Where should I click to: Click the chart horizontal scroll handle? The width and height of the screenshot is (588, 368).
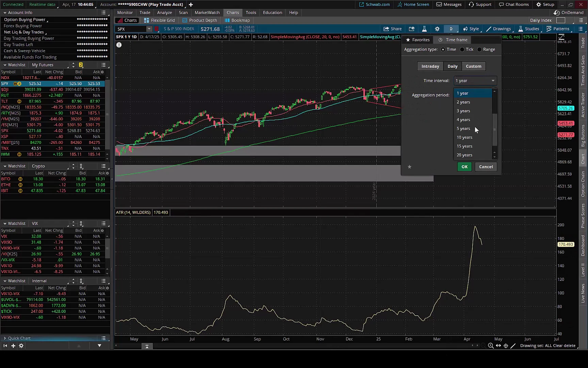[147, 346]
